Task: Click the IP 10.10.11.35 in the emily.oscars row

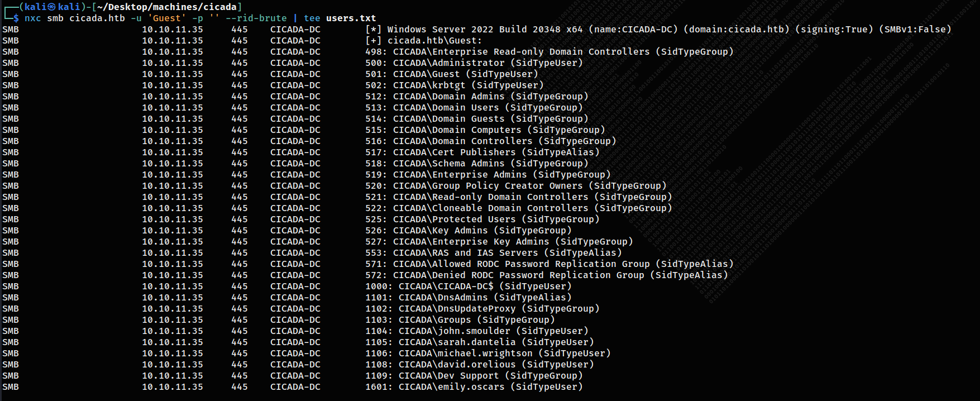Action: pos(173,386)
